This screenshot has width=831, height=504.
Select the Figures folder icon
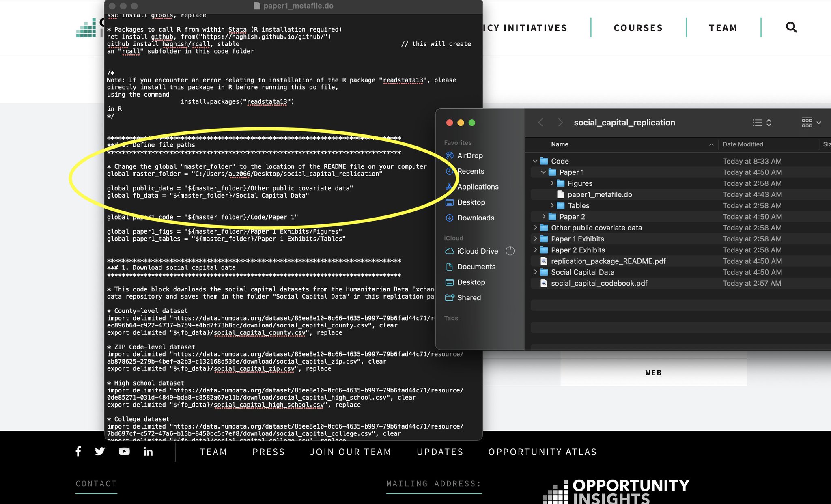coord(561,183)
